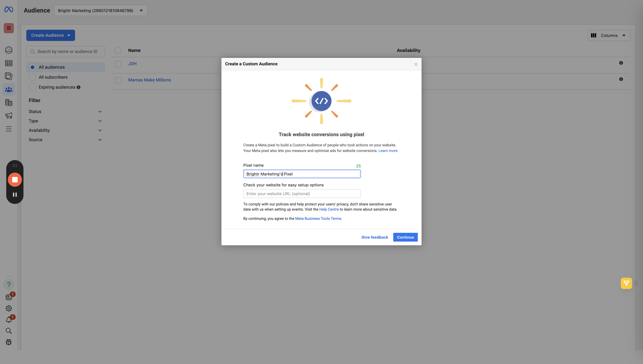
Task: Click the Give feedback link
Action: click(x=375, y=237)
